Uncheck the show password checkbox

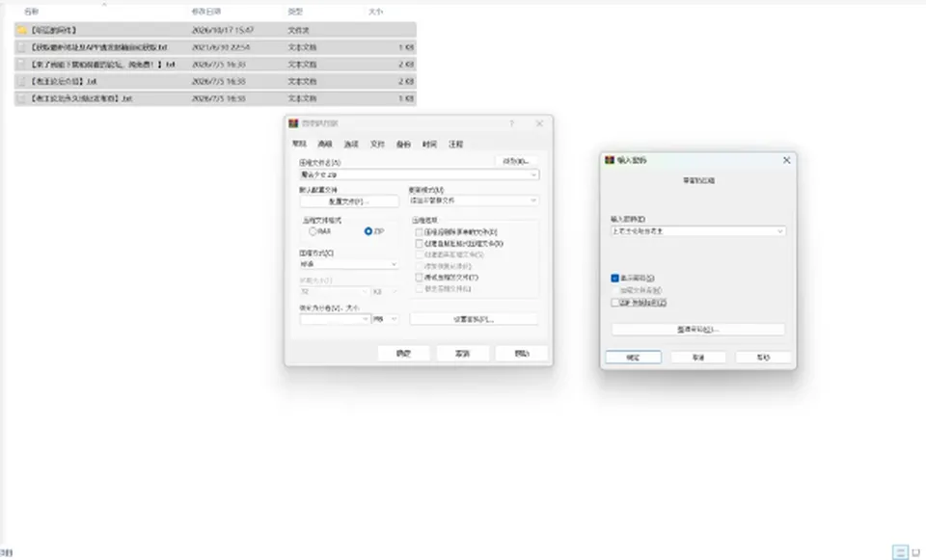pyautogui.click(x=614, y=278)
